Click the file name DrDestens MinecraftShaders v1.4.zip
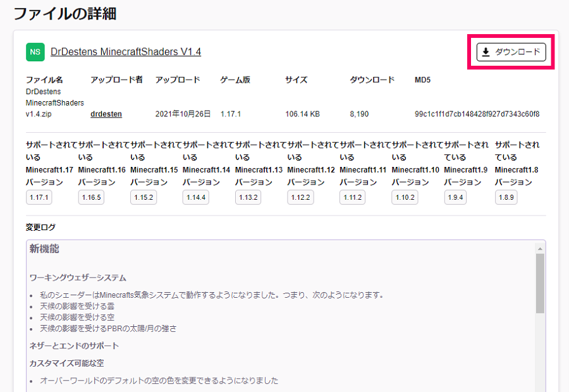Image resolution: width=569 pixels, height=392 pixels. [54, 102]
